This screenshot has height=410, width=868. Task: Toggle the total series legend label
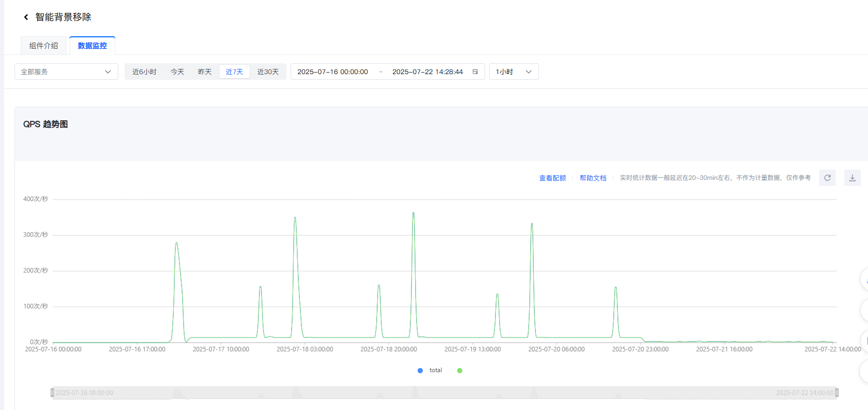point(436,371)
